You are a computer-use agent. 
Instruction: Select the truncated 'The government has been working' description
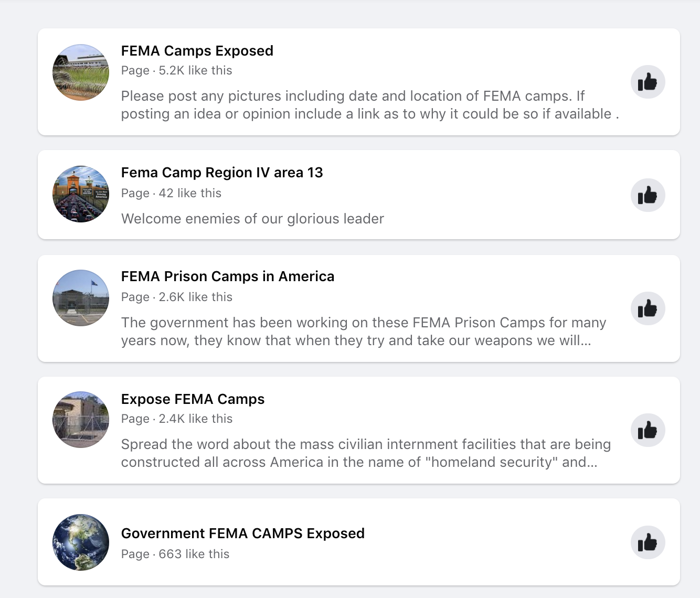(364, 332)
